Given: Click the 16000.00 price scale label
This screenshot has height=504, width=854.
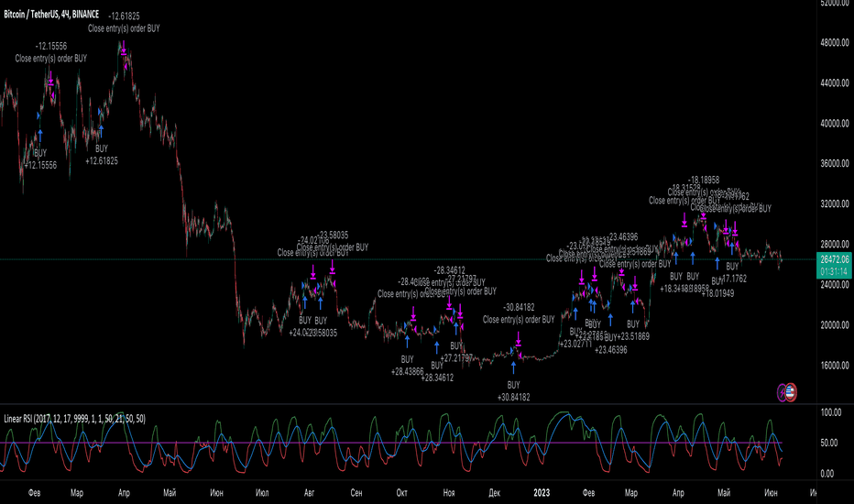Looking at the screenshot, I should (835, 366).
